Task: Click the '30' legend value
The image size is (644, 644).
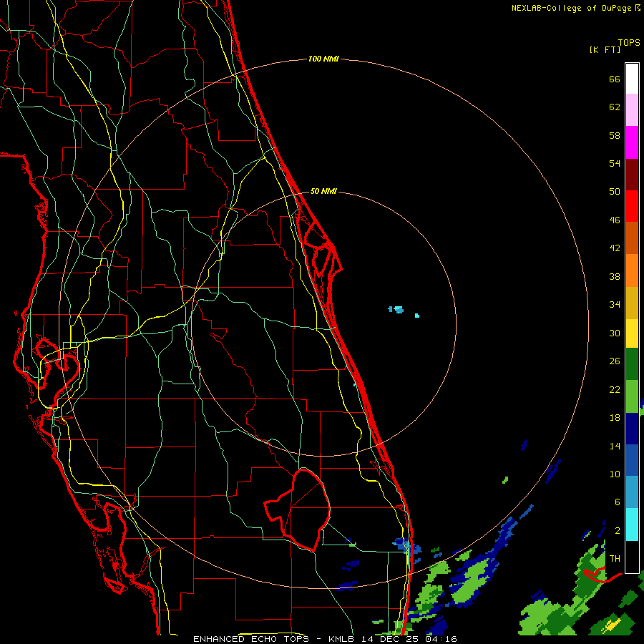Action: 615,333
